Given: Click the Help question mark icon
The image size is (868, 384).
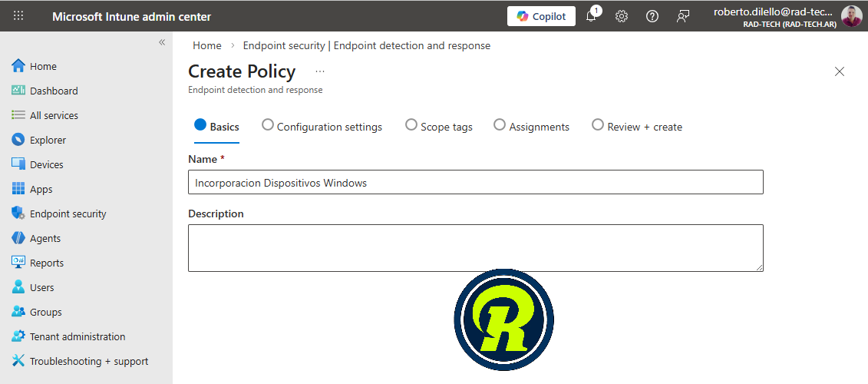Looking at the screenshot, I should pos(652,16).
